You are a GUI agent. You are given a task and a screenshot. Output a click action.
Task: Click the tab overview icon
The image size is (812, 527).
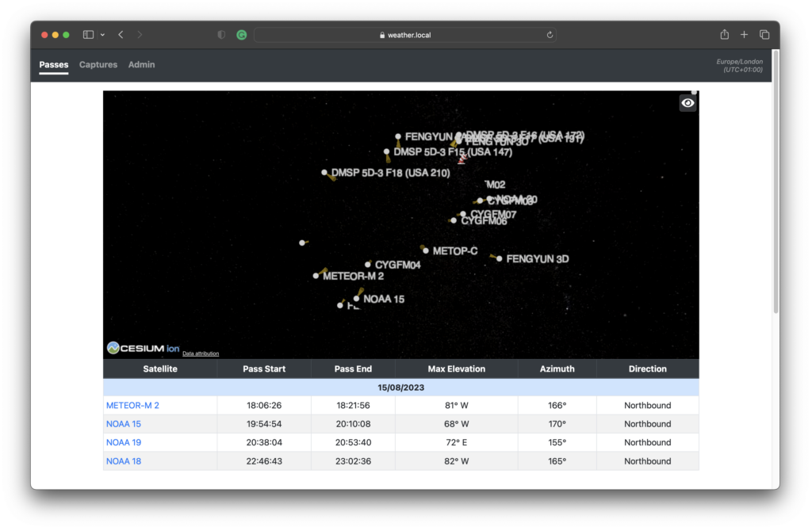[x=764, y=34]
